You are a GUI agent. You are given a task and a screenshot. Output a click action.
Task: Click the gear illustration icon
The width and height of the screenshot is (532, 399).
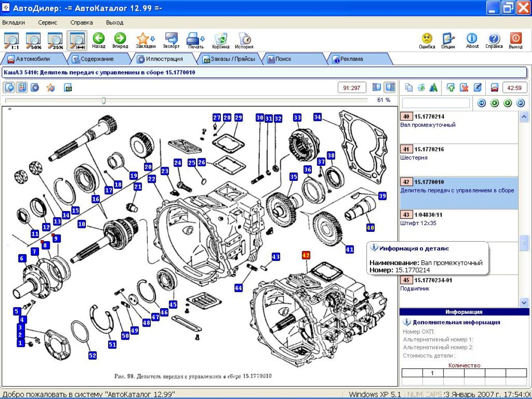click(x=35, y=87)
